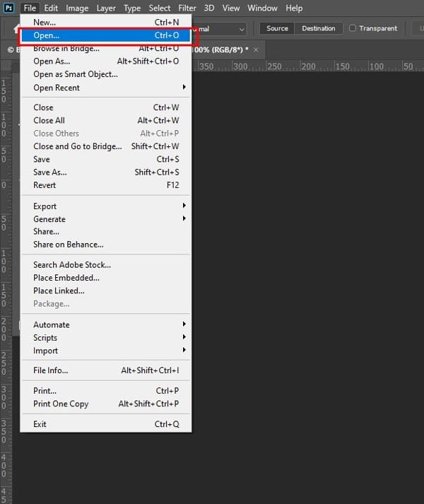The width and height of the screenshot is (424, 504).
Task: Select the Destination patch option
Action: pos(319,28)
